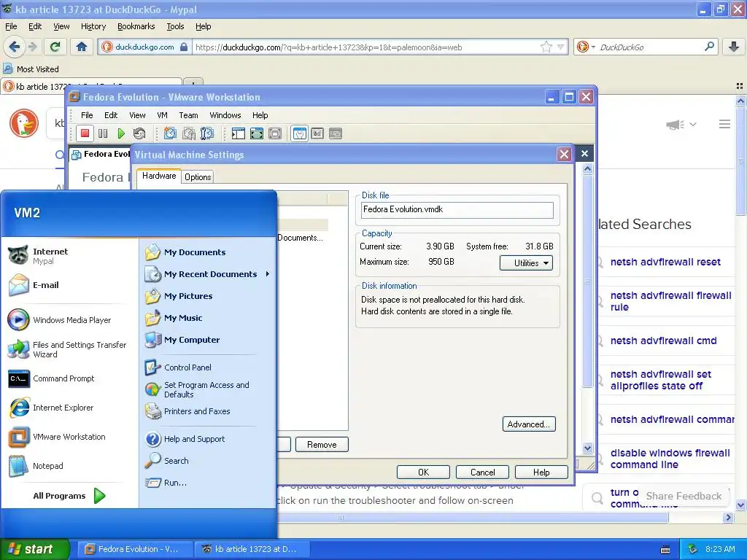Open the Team menu in VMware Workstation
Viewport: 747px width, 560px height.
188,115
